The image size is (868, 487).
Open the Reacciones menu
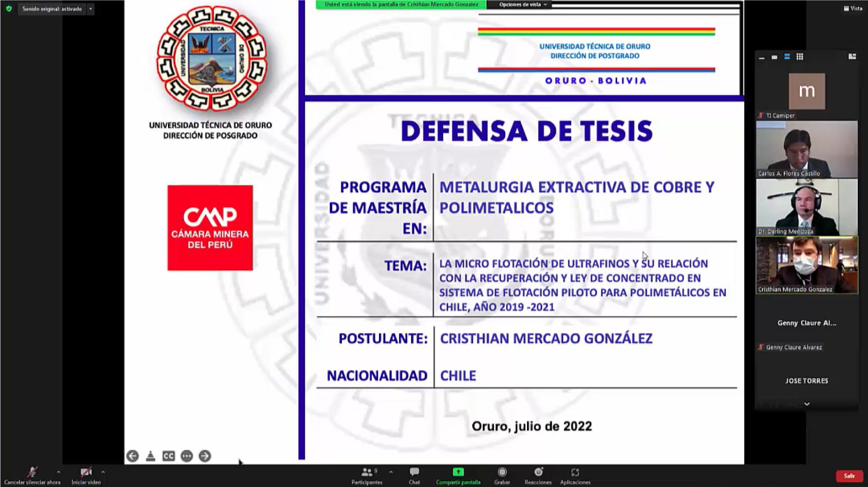[x=538, y=475]
